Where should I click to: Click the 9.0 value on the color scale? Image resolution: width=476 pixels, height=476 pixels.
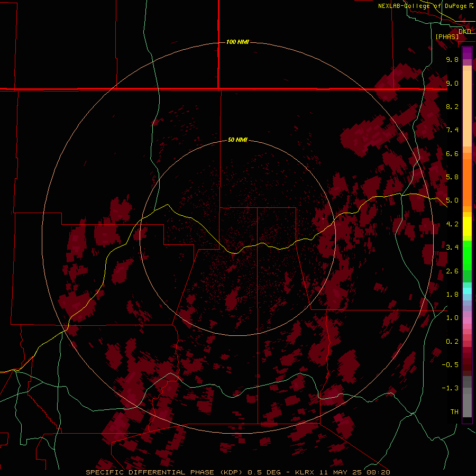[452, 83]
